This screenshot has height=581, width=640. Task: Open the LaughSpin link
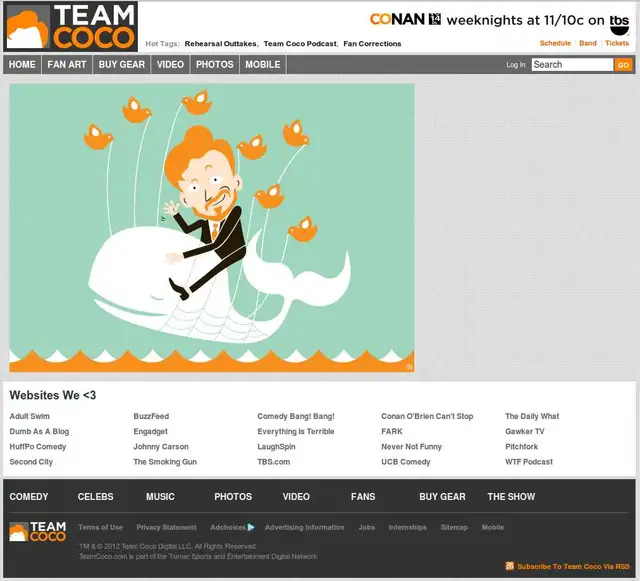click(x=276, y=447)
